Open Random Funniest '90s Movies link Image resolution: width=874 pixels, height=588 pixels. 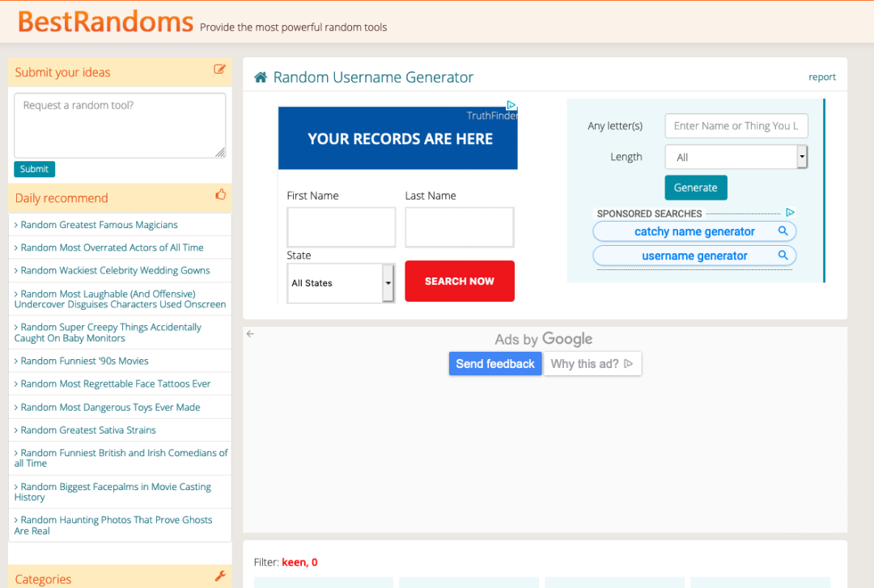84,361
